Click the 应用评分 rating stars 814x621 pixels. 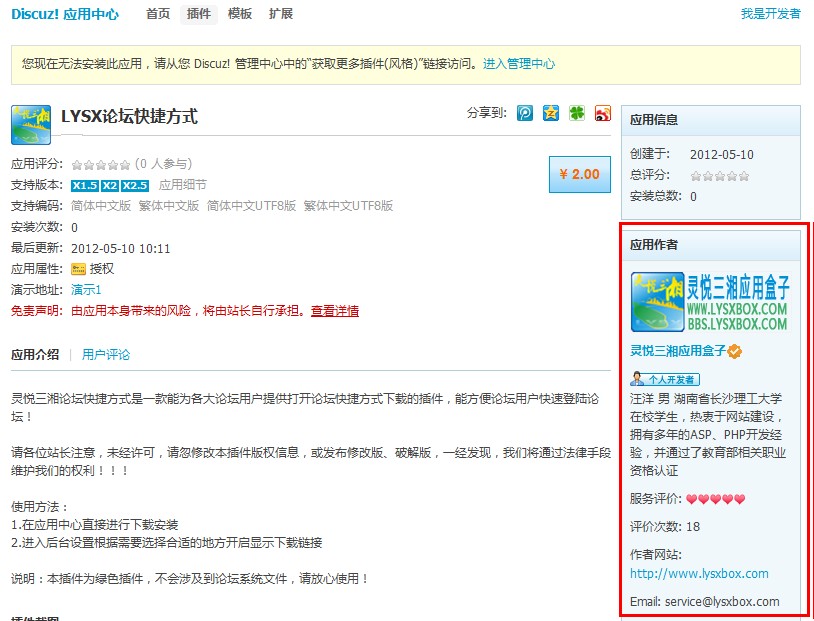(101, 165)
